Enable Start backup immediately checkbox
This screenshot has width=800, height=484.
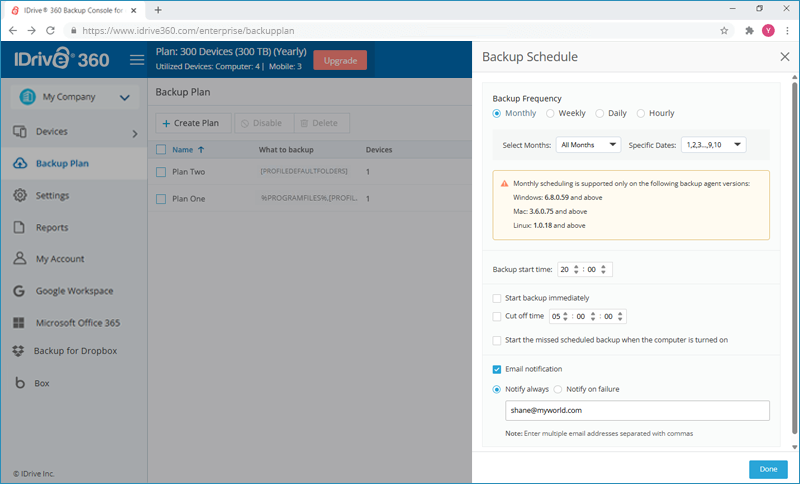tap(497, 298)
